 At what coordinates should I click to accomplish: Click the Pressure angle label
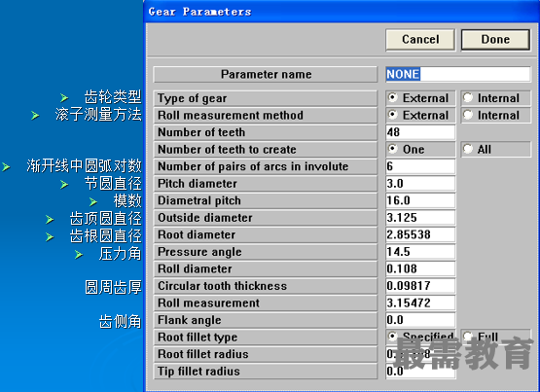[x=266, y=252]
